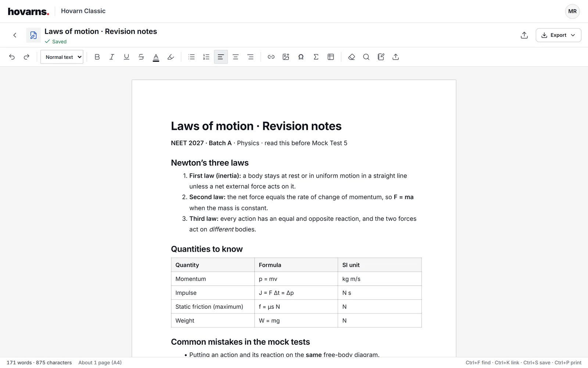Image resolution: width=588 pixels, height=368 pixels.
Task: Click the Impulse table cell
Action: (213, 293)
